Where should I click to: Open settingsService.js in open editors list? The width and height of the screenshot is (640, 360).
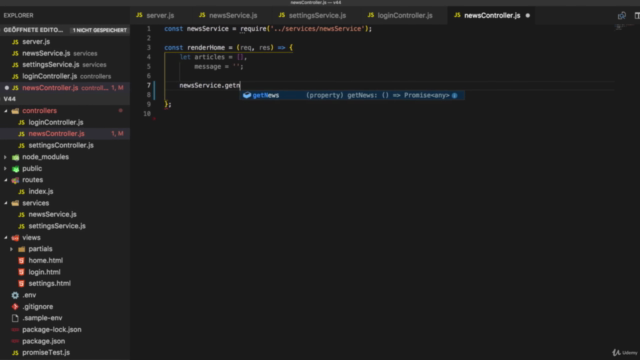tap(65, 64)
